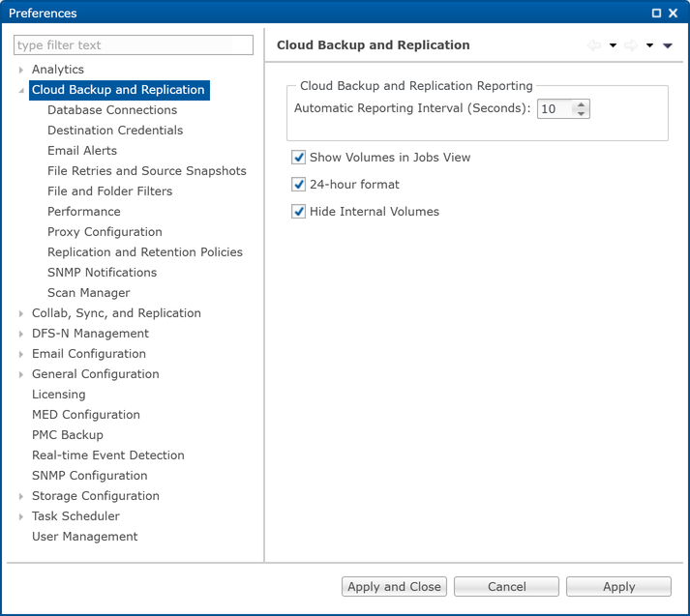
Task: Open the forward history dropdown arrow
Action: (649, 45)
